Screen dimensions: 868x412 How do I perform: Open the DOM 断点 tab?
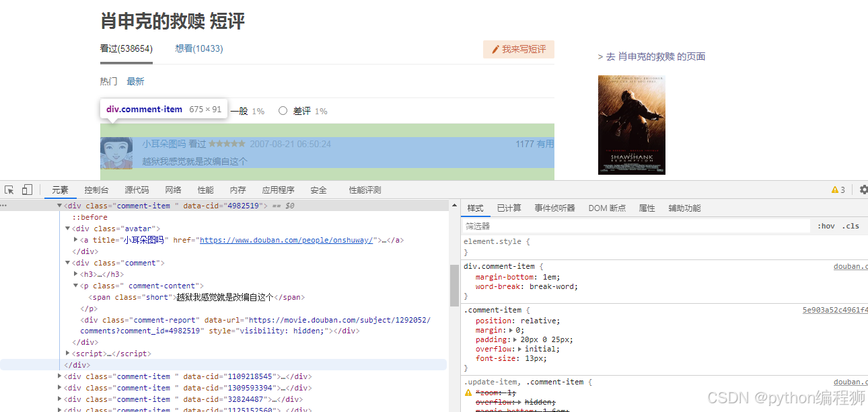click(607, 208)
